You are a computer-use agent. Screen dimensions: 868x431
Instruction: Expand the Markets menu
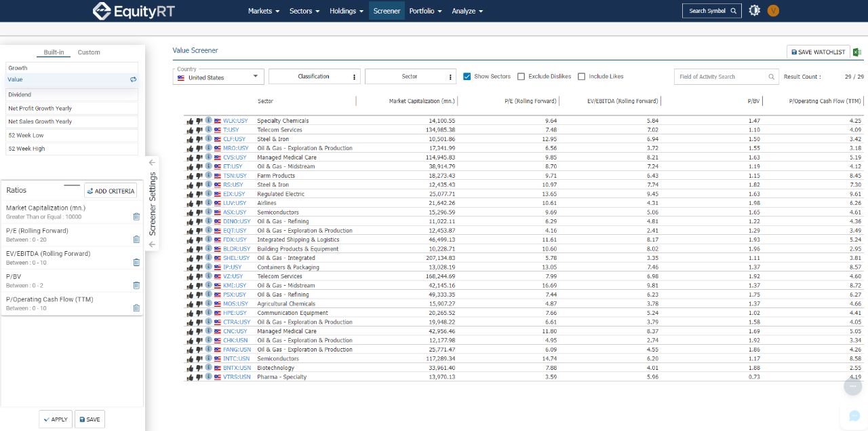[264, 11]
